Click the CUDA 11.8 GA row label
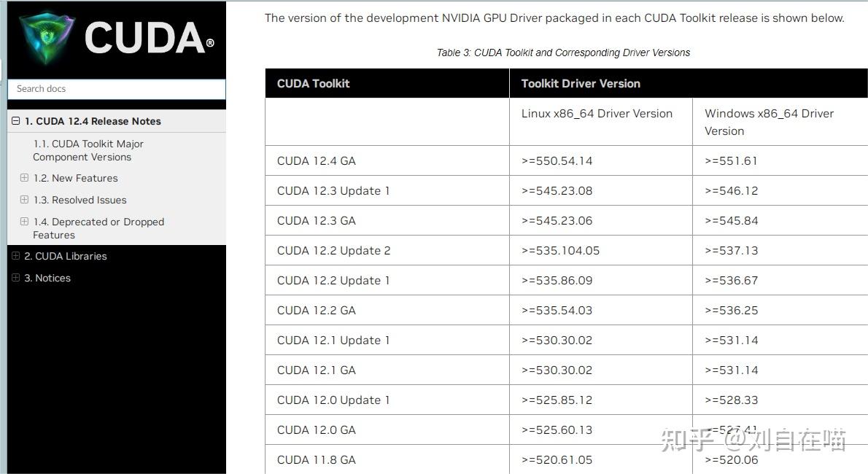 316,460
